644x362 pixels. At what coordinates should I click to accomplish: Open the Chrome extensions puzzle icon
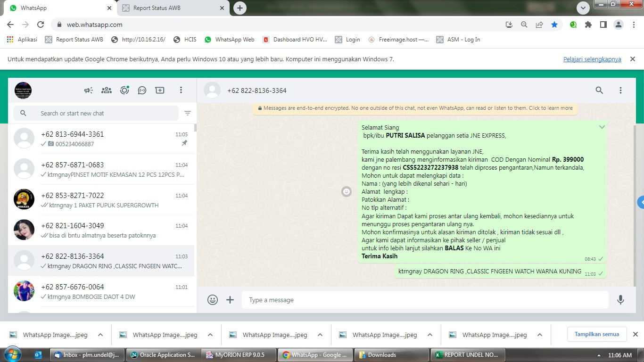pyautogui.click(x=588, y=25)
